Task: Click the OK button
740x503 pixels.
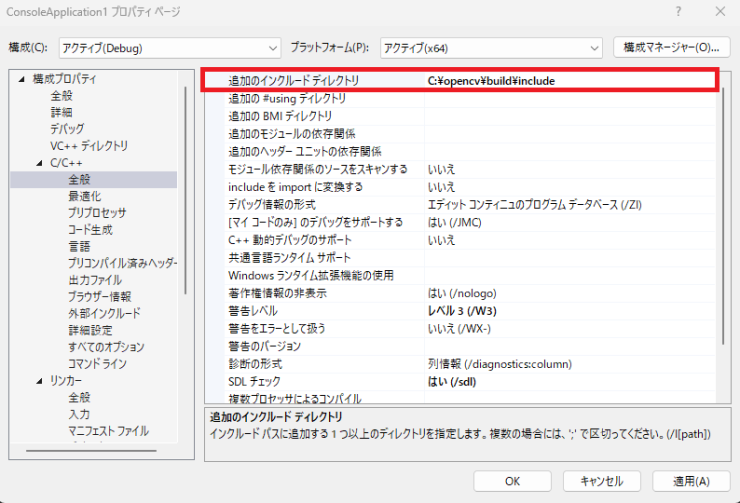Action: 512,481
